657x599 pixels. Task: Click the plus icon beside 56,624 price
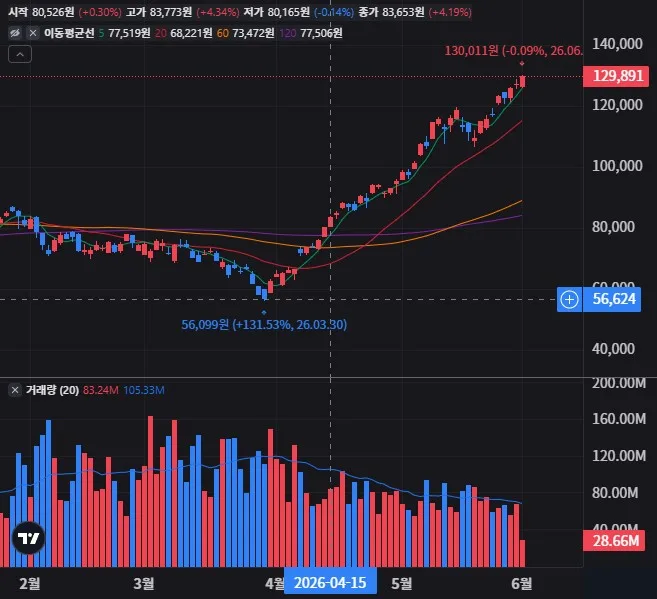click(569, 300)
